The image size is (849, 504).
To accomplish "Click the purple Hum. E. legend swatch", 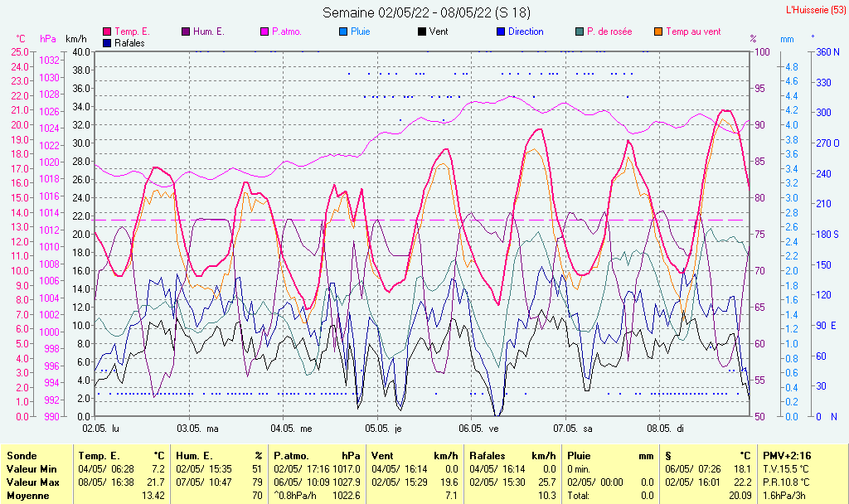I will pos(186,32).
